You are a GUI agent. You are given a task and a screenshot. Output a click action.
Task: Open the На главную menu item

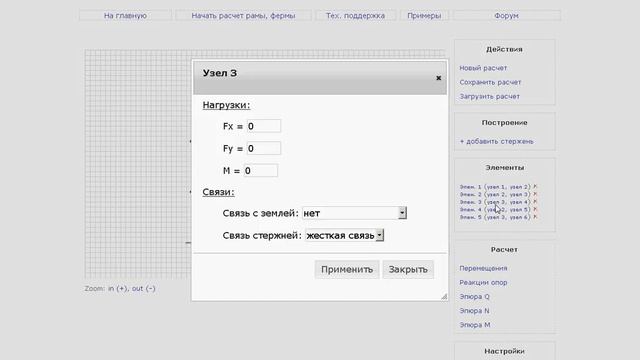coord(125,16)
